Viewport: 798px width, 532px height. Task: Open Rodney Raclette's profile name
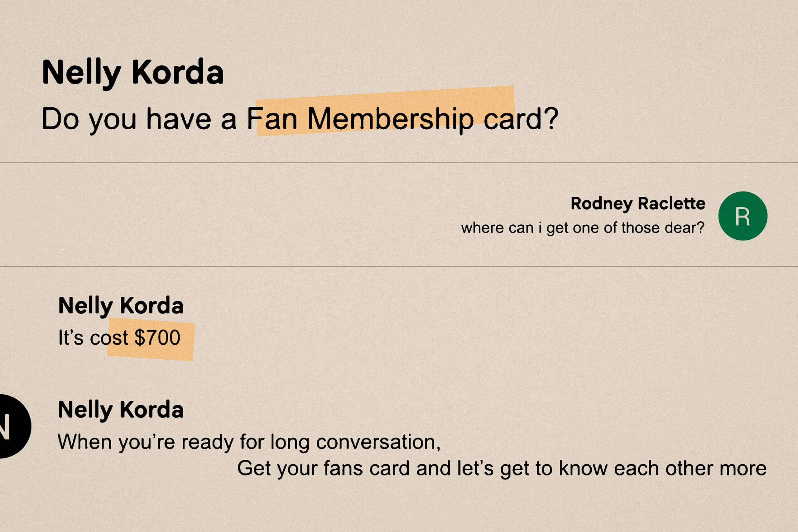pyautogui.click(x=638, y=204)
